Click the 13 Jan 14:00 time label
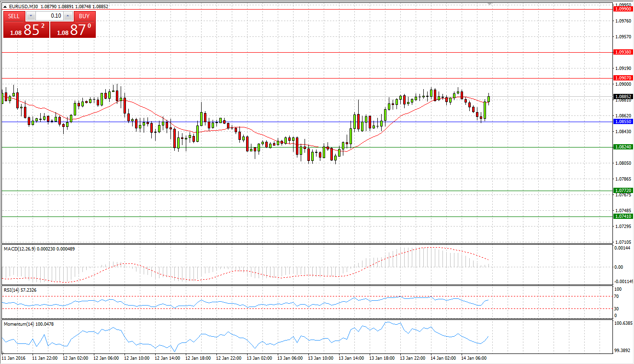 click(x=352, y=358)
